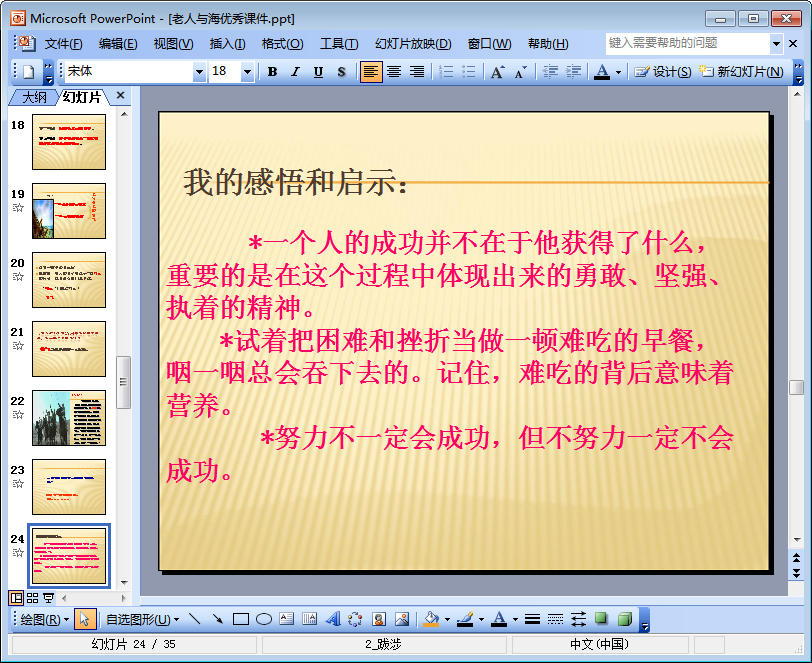Select the Arrow drawing tool
Image resolution: width=812 pixels, height=663 pixels.
(218, 619)
